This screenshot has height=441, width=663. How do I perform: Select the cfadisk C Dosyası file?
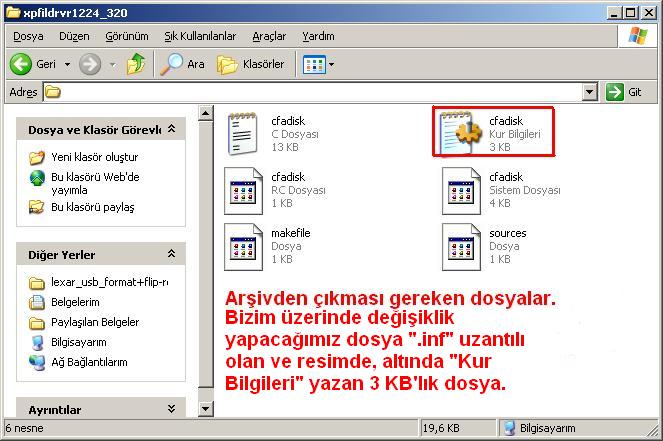243,132
